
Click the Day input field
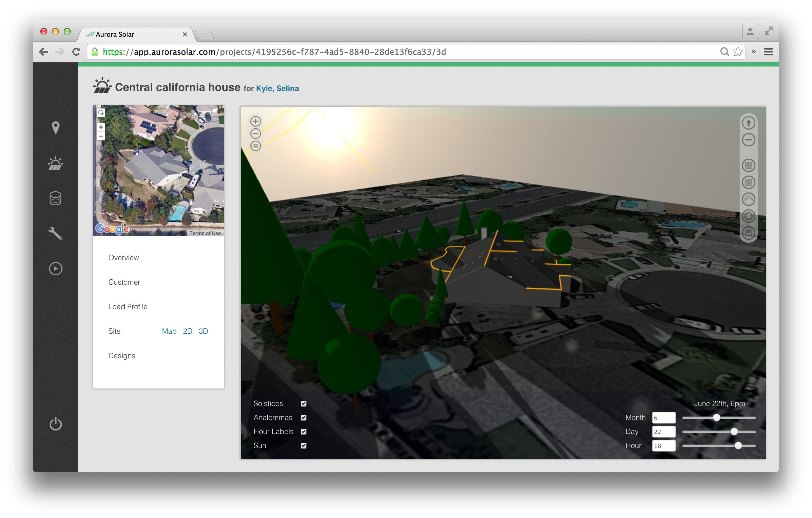pos(664,432)
